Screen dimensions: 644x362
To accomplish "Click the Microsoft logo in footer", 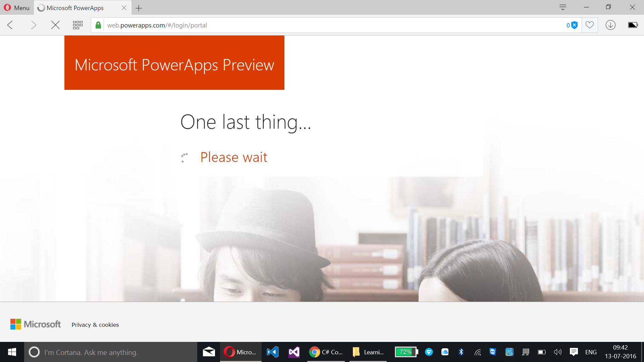I will pos(36,324).
